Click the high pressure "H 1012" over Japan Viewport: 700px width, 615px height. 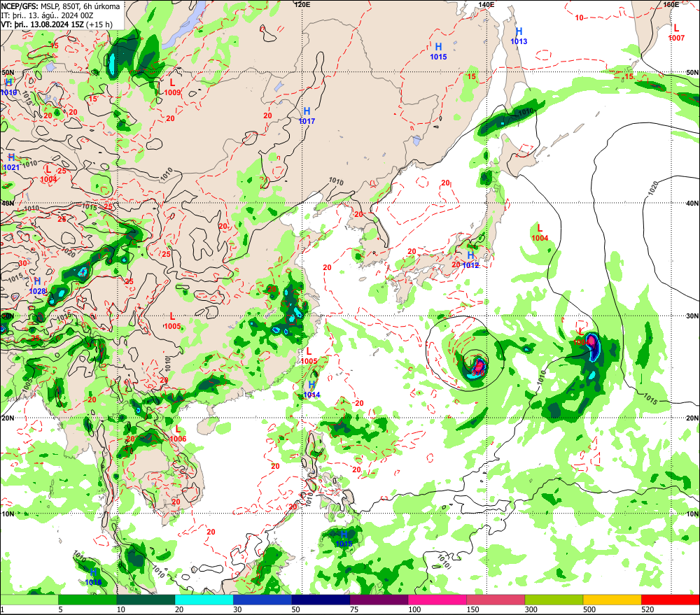(x=470, y=260)
